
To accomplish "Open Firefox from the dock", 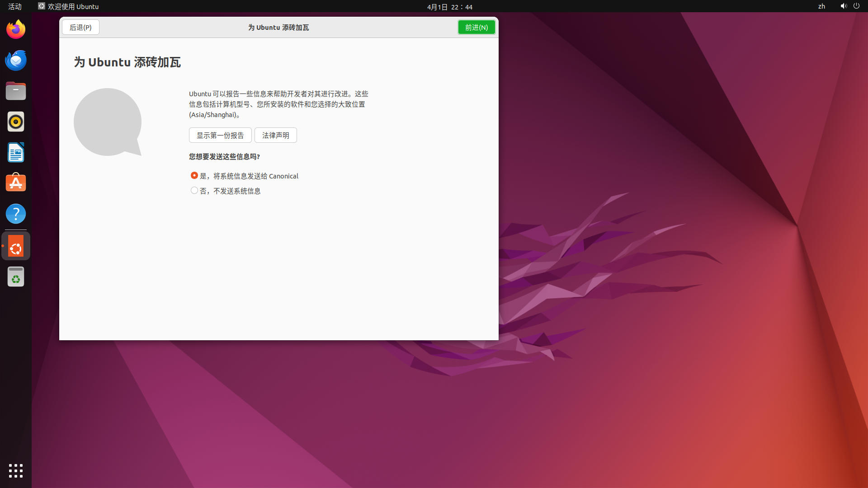I will coord(16,30).
